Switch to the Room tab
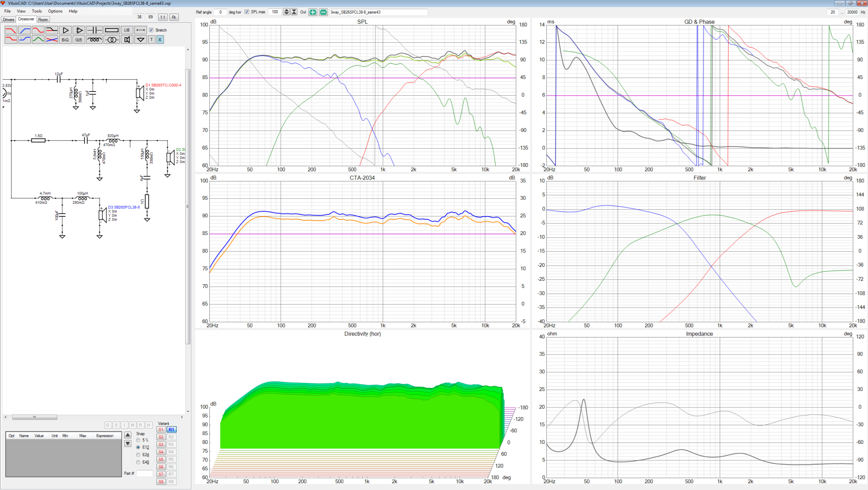 click(43, 19)
